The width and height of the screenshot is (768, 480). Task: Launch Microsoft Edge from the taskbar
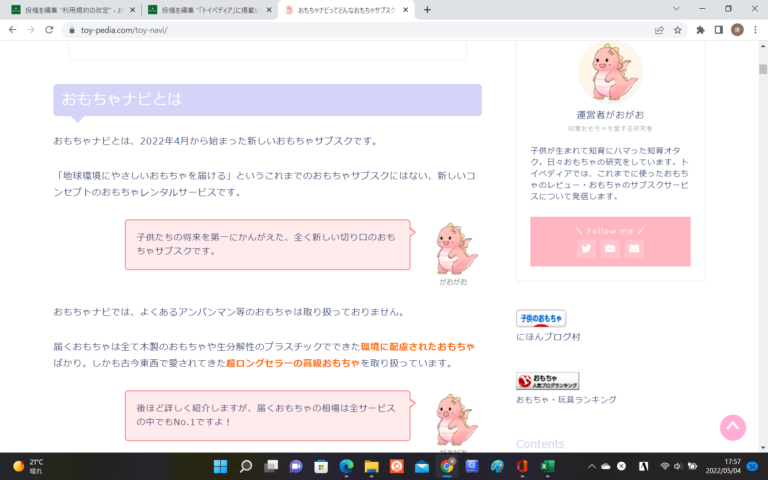pos(346,466)
